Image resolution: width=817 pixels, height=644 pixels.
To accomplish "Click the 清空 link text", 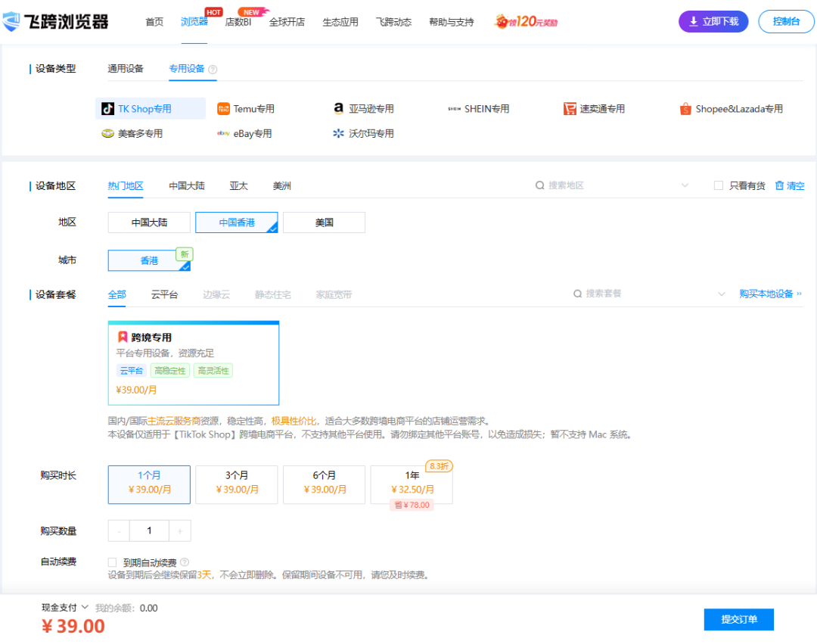I will coord(796,185).
